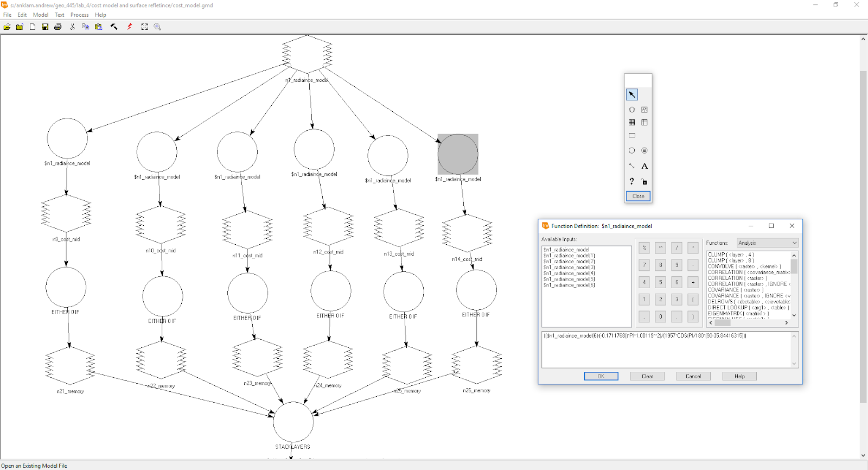Open an existing model file icon
Screen dimensions: 868x470
7,27
